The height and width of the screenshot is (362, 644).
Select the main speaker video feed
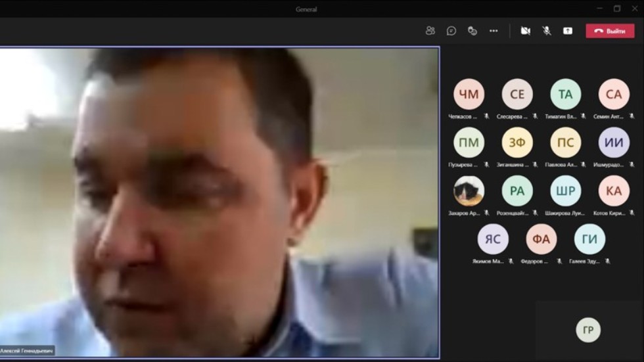click(219, 197)
